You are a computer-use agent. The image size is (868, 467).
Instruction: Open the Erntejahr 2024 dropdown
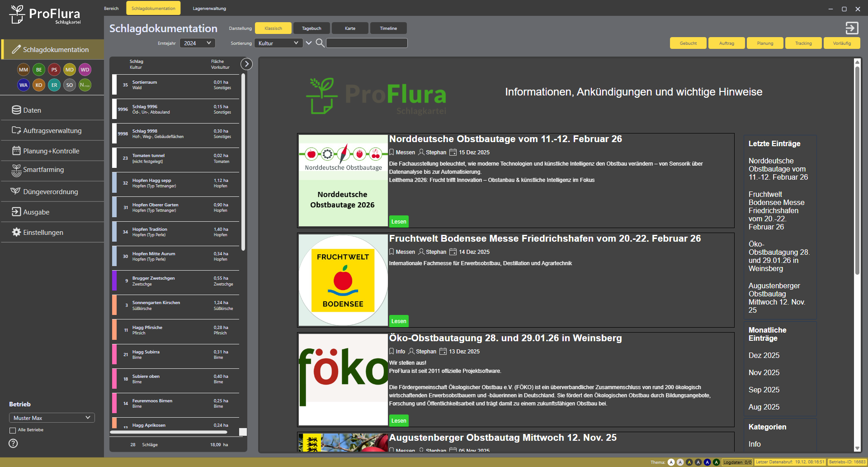click(x=197, y=43)
